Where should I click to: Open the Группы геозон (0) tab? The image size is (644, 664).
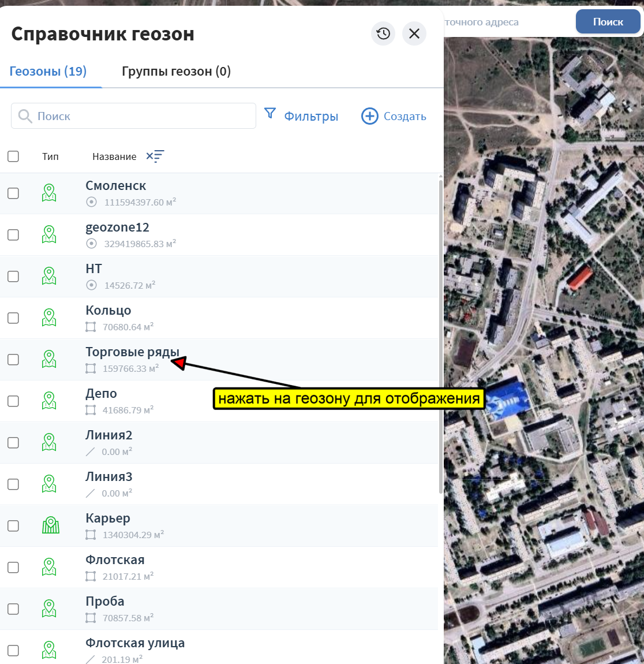click(x=176, y=72)
